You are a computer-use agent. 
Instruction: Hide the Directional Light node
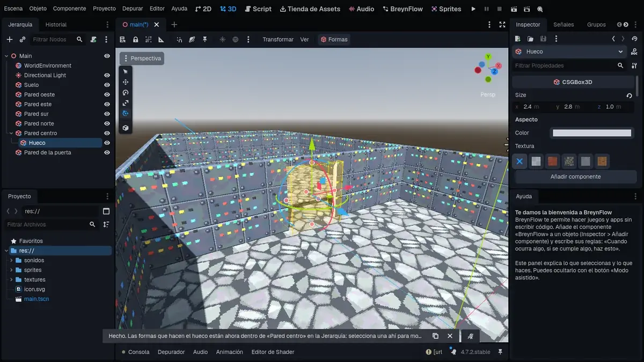[107, 75]
